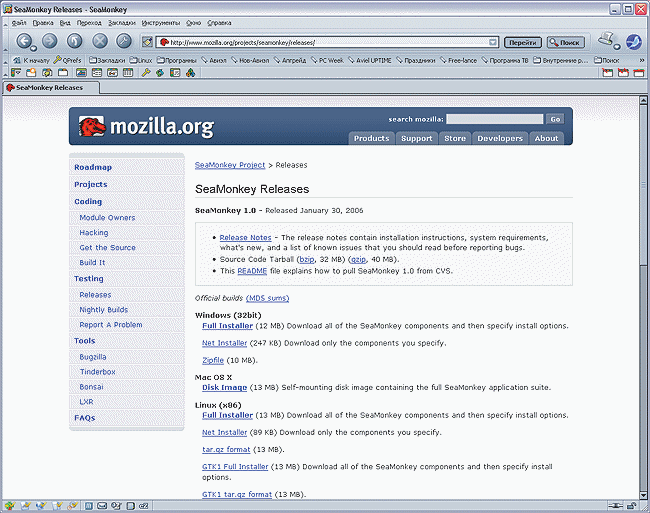This screenshot has width=650, height=513.
Task: Open the Закладки bookmarks folder
Action: [107, 60]
